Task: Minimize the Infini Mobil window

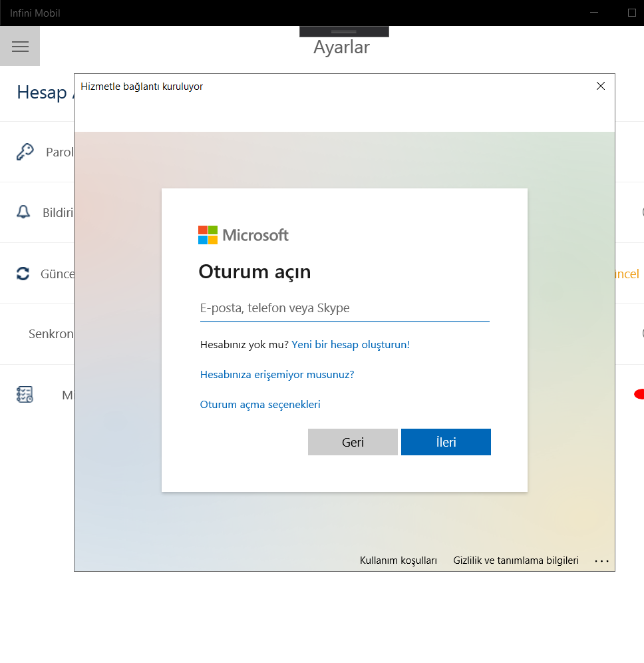Action: [594, 13]
